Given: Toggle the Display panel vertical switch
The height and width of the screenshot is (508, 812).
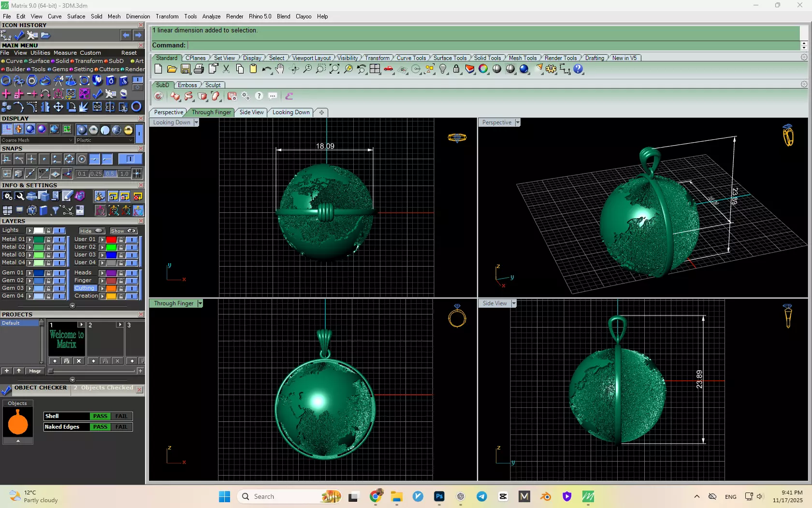Looking at the screenshot, I should 139,133.
